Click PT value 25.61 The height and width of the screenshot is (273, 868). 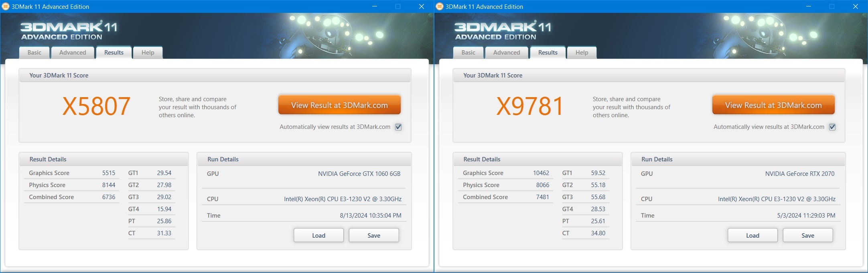pos(598,221)
